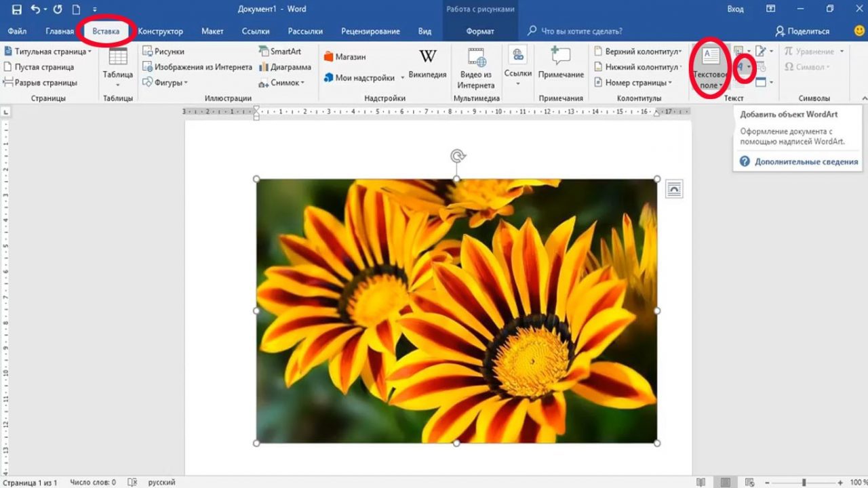
Task: Click the proofing check icon in status bar
Action: 132,483
